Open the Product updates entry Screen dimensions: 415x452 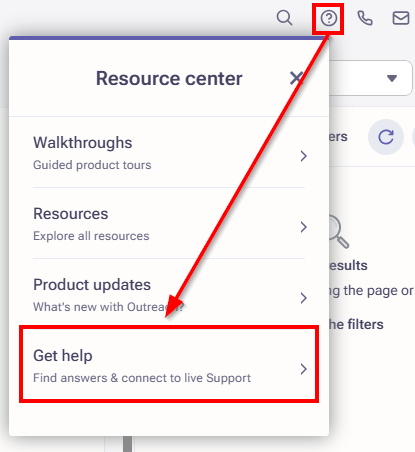click(169, 294)
